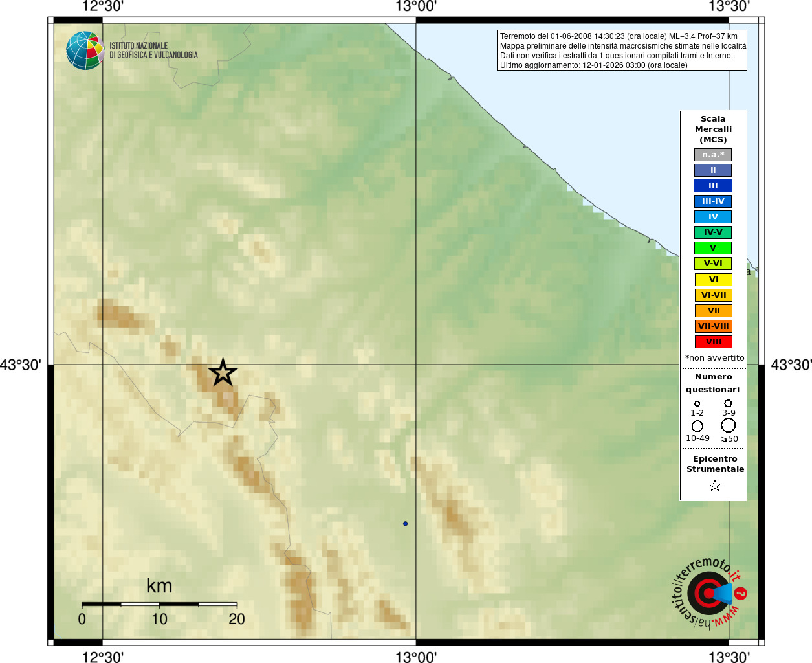Click the epicenter star on the map
This screenshot has width=812, height=663.
click(x=223, y=372)
